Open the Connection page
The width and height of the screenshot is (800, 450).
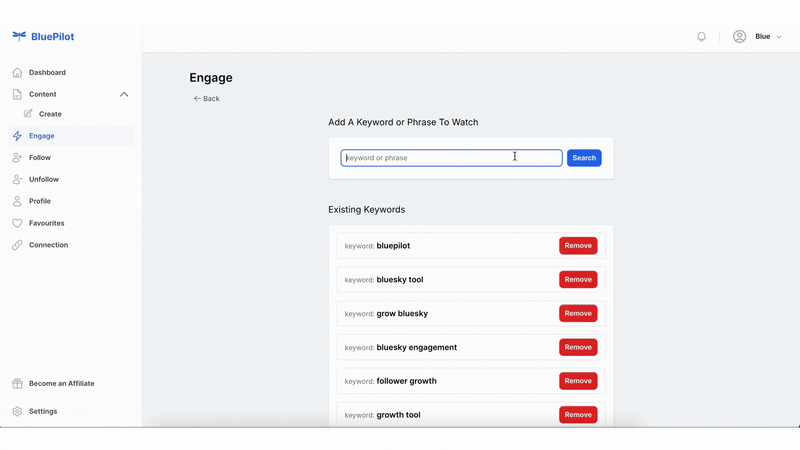pos(48,245)
